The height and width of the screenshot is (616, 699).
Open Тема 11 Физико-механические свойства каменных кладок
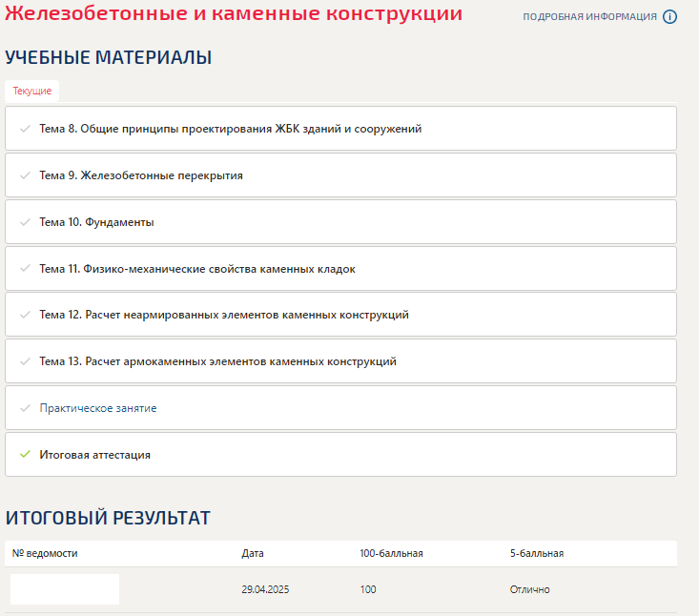pyautogui.click(x=340, y=269)
